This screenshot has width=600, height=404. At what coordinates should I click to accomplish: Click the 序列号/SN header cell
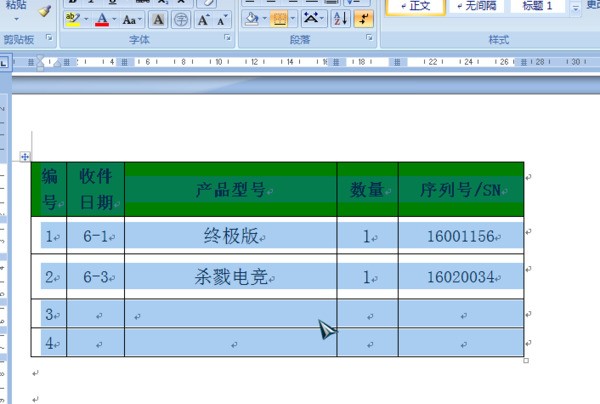[461, 189]
